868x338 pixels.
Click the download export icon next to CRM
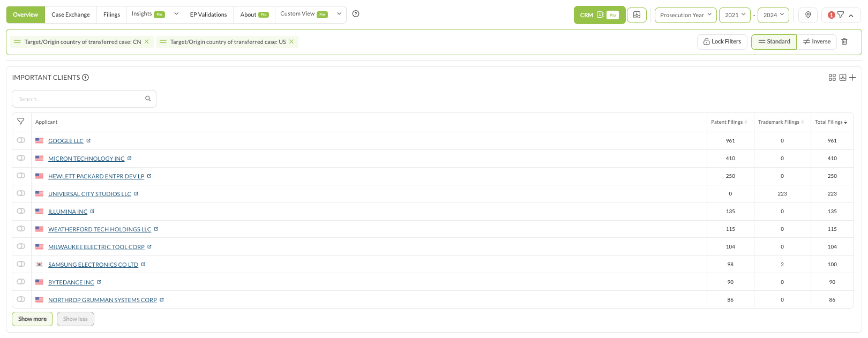(x=637, y=15)
